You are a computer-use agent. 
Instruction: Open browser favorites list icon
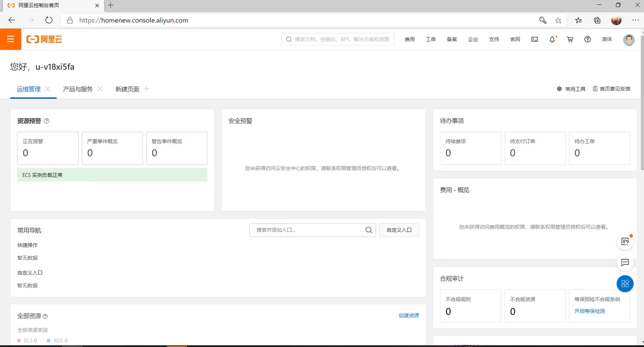579,20
